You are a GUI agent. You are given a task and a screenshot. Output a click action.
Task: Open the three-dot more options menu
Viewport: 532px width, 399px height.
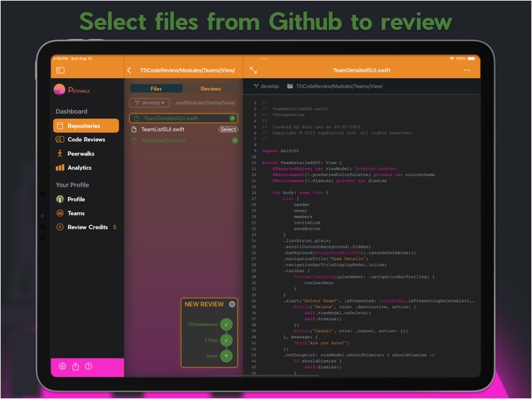[467, 70]
